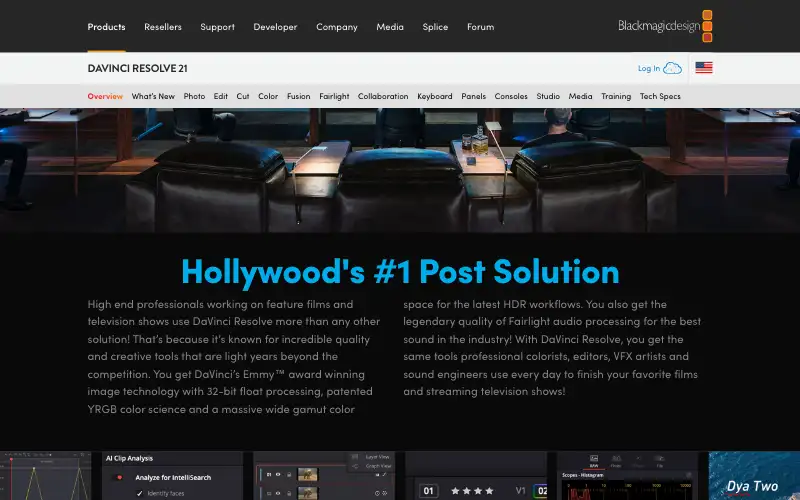Toggle Analyze for IntelliSearch in AI Clip Analysis

119,478
